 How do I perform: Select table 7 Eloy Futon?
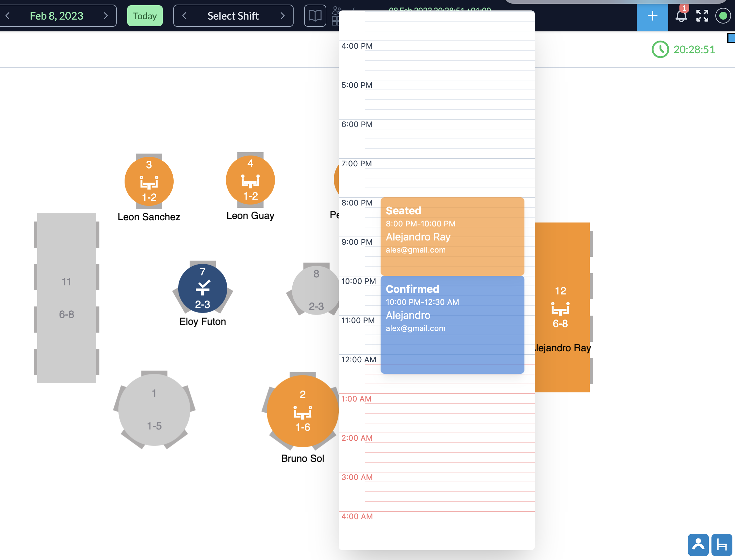click(x=202, y=288)
